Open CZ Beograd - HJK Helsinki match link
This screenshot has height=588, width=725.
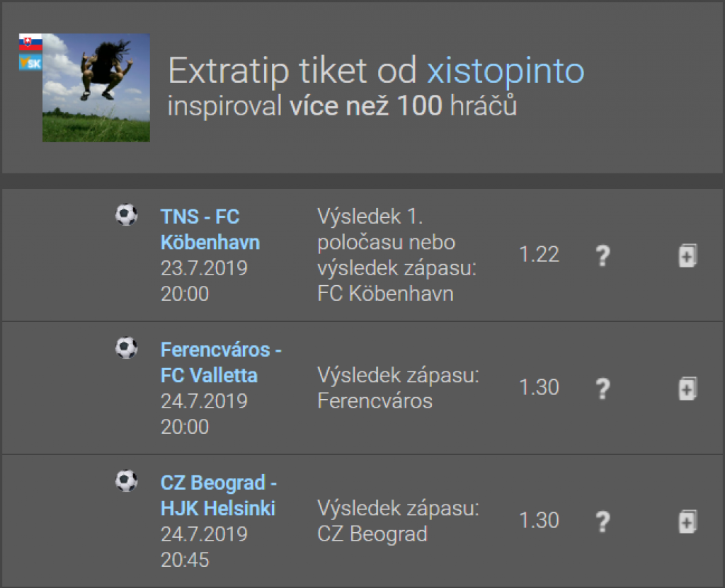218,495
